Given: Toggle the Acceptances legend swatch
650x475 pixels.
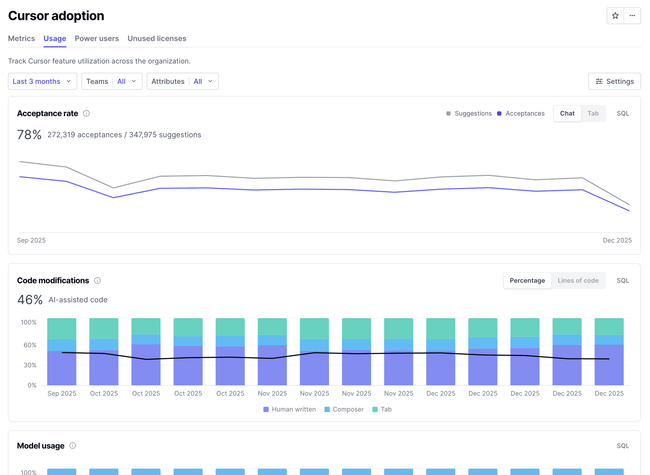Looking at the screenshot, I should click(x=499, y=114).
